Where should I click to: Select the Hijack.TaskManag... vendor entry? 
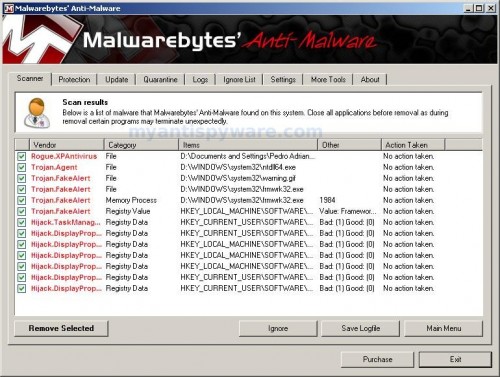66,222
